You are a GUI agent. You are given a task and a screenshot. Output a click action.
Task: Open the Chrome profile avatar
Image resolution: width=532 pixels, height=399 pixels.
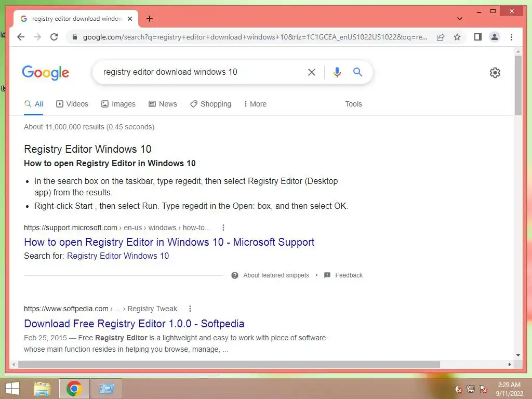click(x=495, y=37)
